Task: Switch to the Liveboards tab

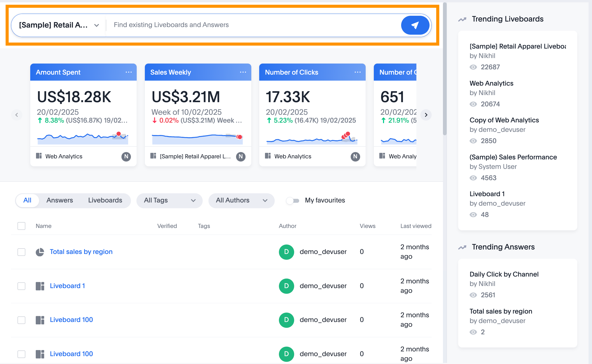Action: pos(105,200)
